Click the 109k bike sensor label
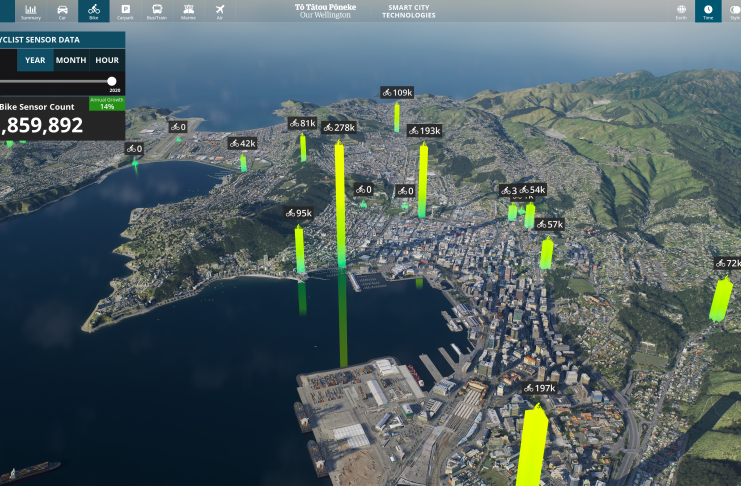The width and height of the screenshot is (741, 486). (x=397, y=93)
